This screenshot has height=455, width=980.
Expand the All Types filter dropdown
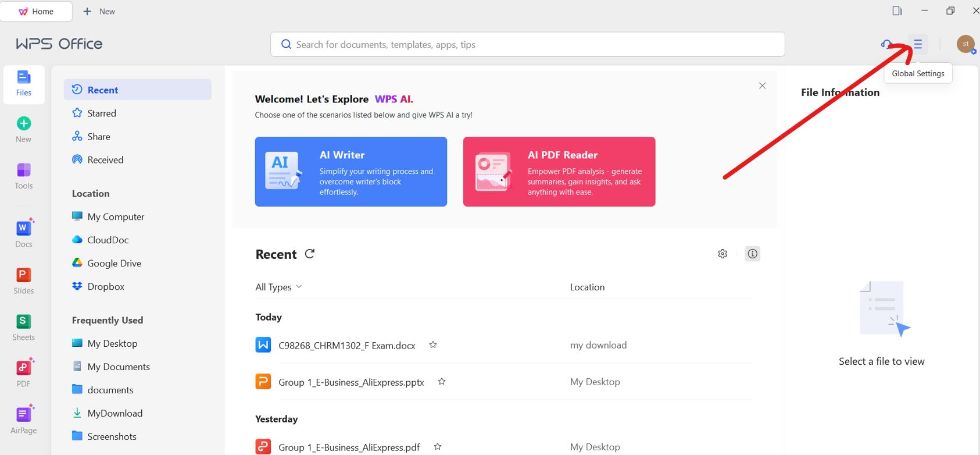(x=279, y=287)
